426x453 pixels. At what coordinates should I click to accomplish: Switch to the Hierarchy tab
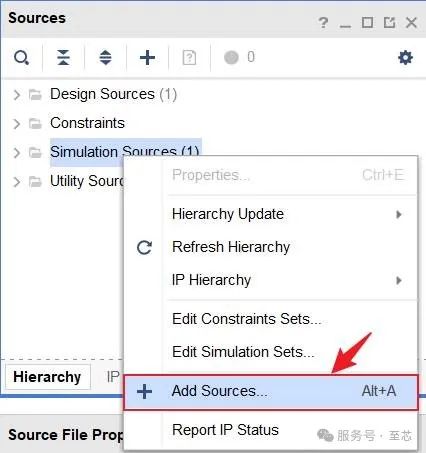[47, 377]
